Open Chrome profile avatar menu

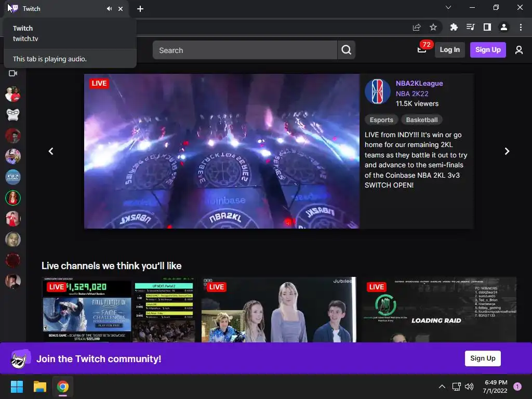pos(504,27)
